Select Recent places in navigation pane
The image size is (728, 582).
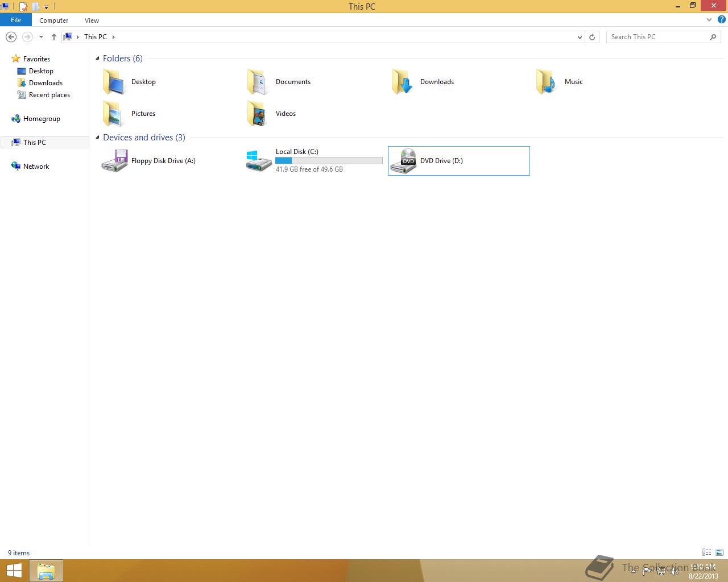click(49, 95)
